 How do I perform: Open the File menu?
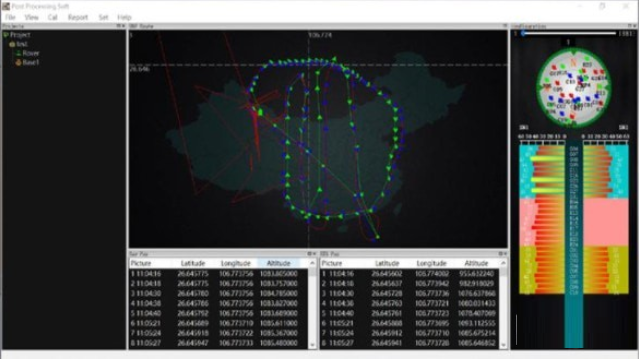coord(10,17)
